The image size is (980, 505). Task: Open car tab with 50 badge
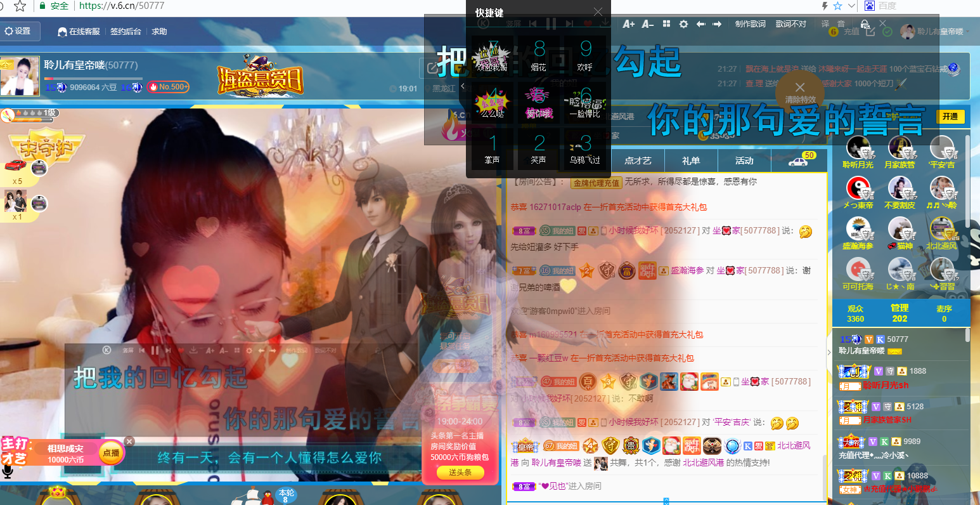point(799,161)
